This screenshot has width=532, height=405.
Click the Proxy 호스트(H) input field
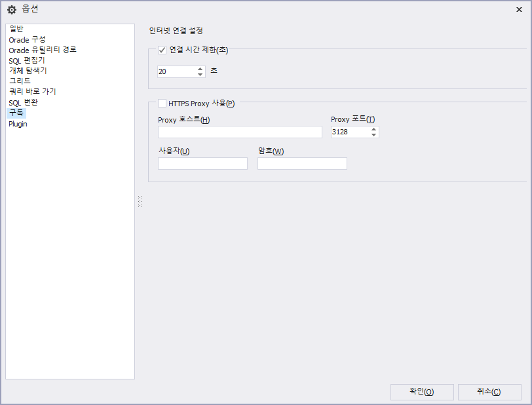[239, 132]
